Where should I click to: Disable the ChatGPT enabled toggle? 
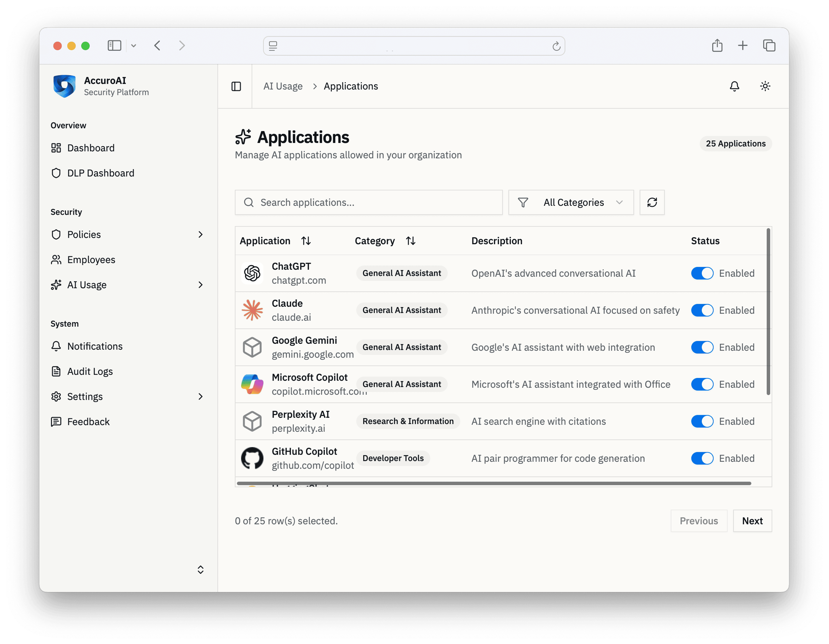point(702,273)
